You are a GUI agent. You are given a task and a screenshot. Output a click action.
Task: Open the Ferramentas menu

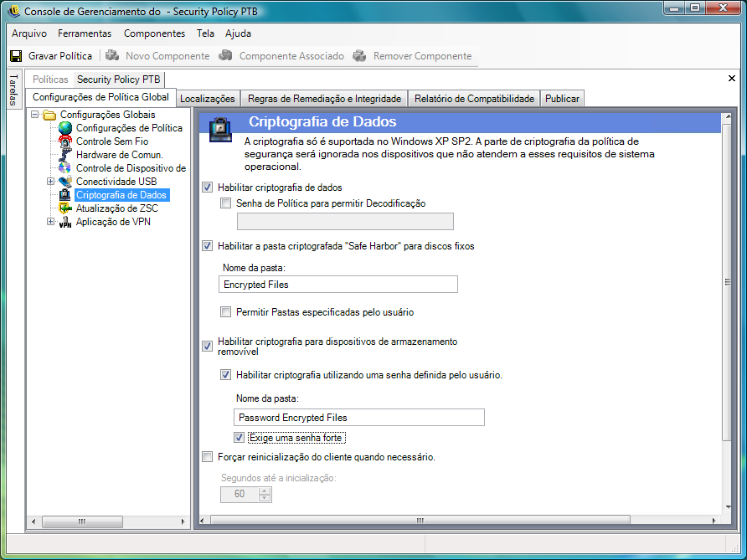pyautogui.click(x=85, y=33)
